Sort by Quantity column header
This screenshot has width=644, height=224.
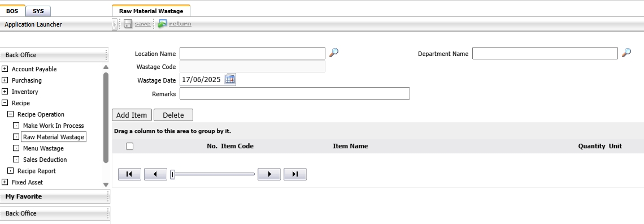coord(591,147)
